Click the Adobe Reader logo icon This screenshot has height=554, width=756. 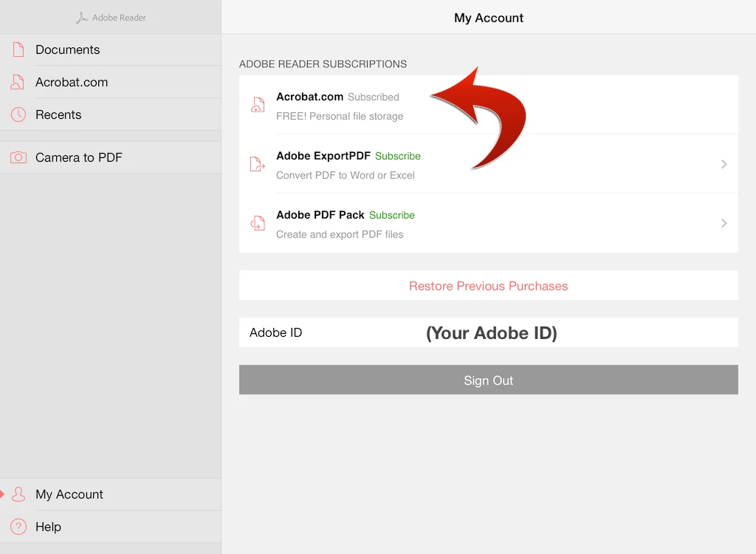coord(81,18)
